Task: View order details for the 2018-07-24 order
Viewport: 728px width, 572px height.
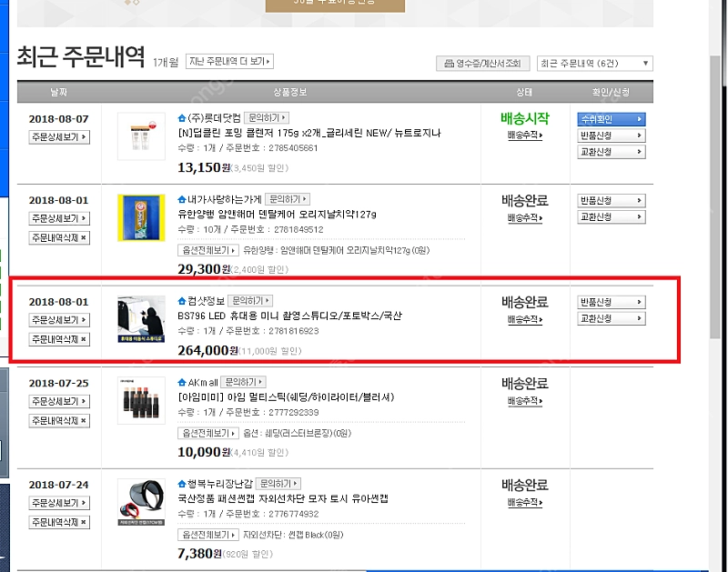Action: click(59, 502)
